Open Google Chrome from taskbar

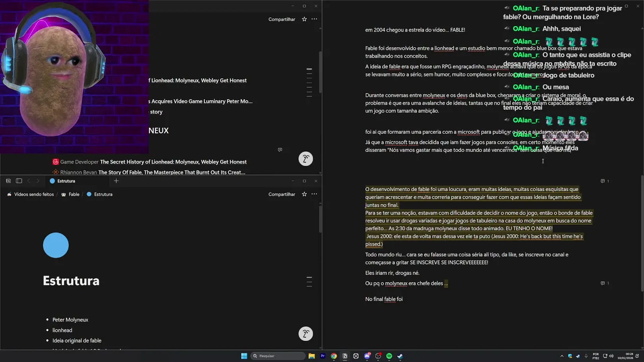pos(334,356)
